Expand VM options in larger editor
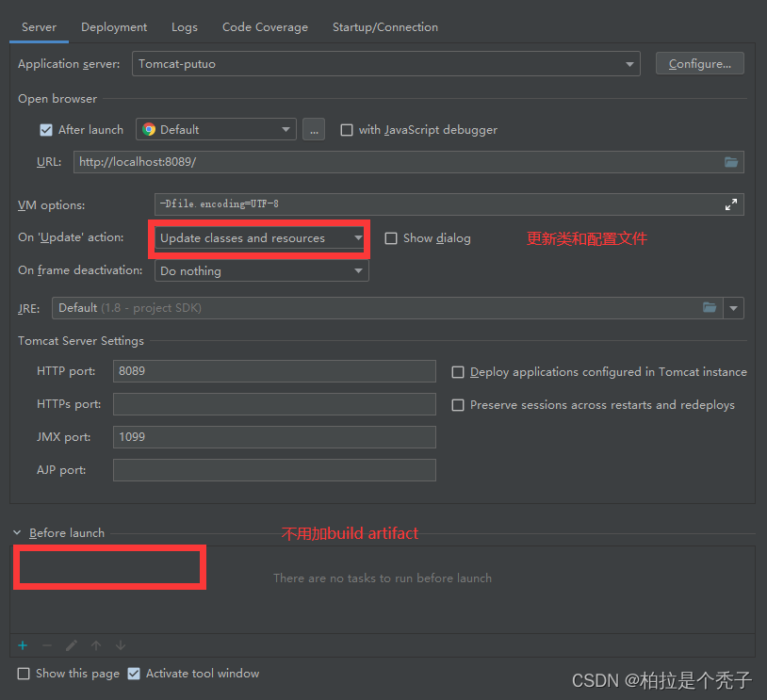767x700 pixels. [731, 203]
